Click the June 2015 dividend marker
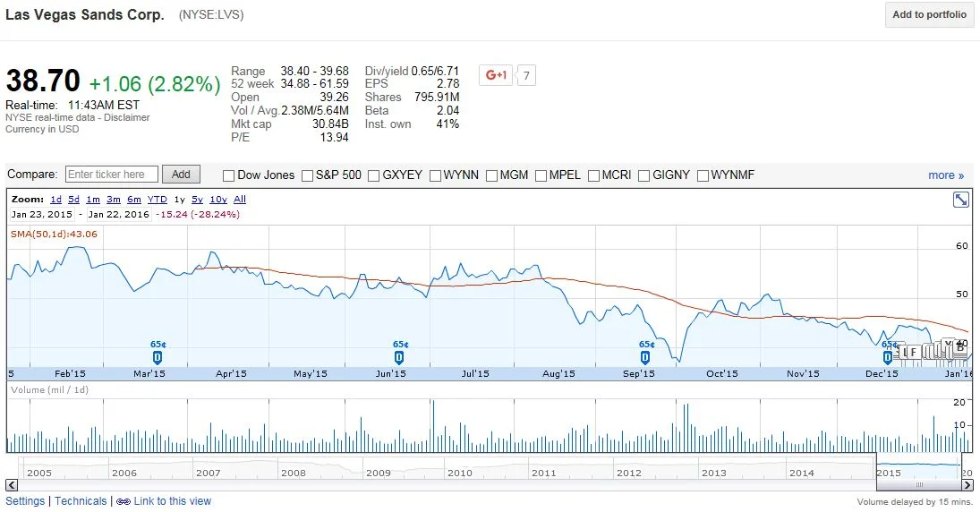This screenshot has width=980, height=512. [x=399, y=357]
